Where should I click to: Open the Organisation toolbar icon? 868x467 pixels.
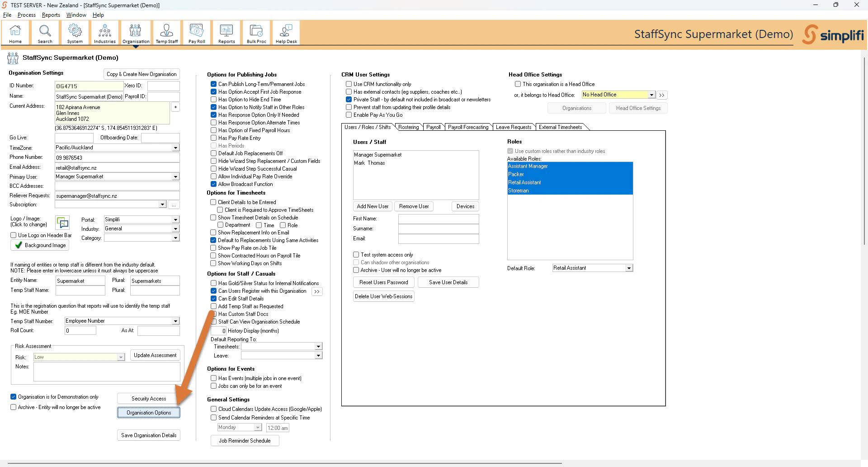pos(136,33)
